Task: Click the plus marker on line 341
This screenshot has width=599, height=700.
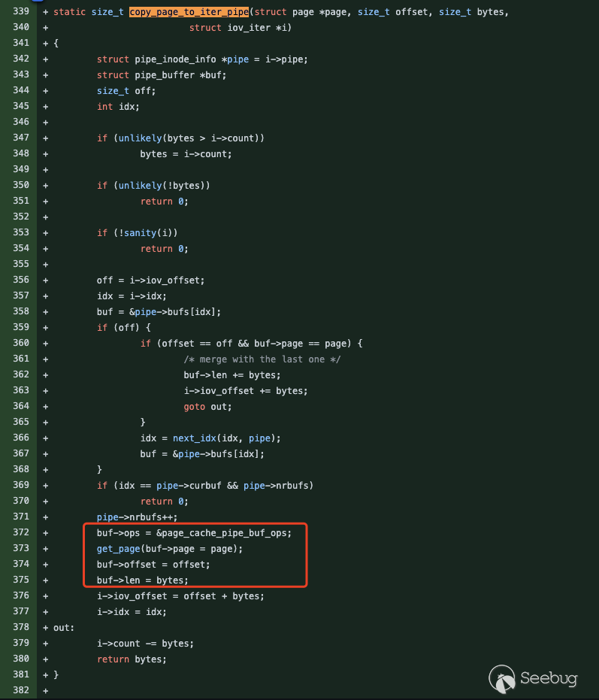Action: pos(47,43)
